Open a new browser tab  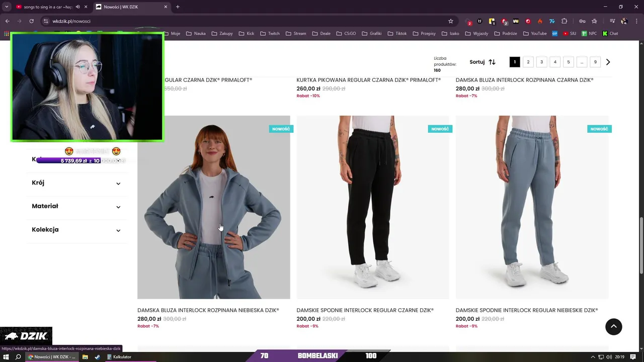point(178,7)
